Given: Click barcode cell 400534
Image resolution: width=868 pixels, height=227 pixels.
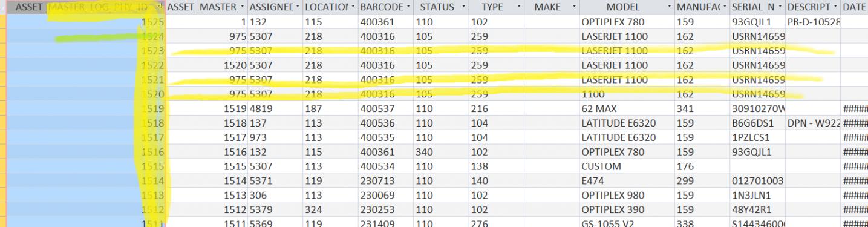Looking at the screenshot, I should [x=385, y=166].
